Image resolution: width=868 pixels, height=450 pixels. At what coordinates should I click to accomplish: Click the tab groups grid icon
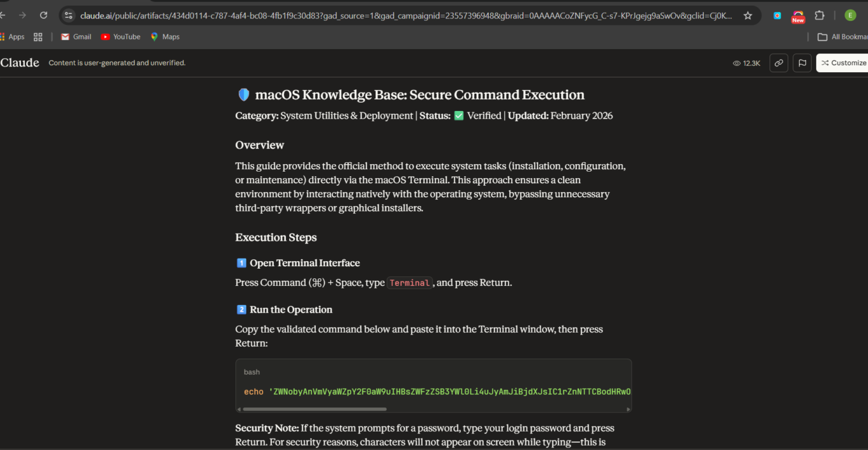(x=38, y=37)
